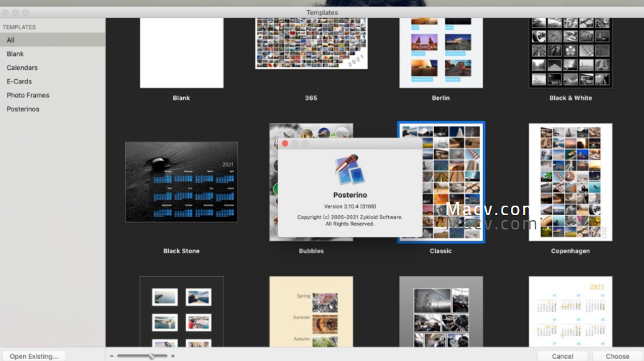Select the framed photos template in bottom row
This screenshot has height=361, width=644.
tap(182, 311)
